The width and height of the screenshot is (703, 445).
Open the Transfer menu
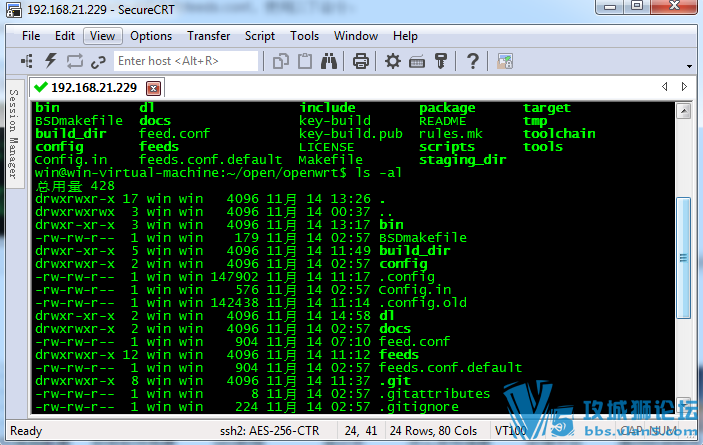click(208, 36)
